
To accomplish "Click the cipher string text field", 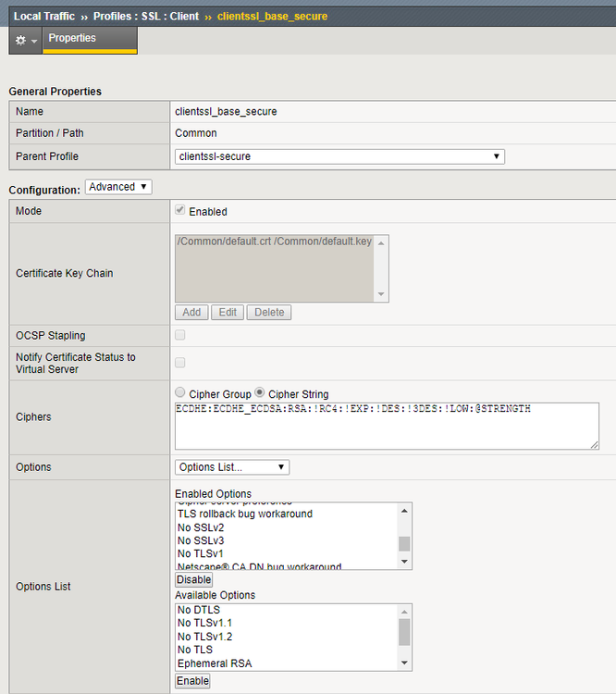I will (386, 426).
